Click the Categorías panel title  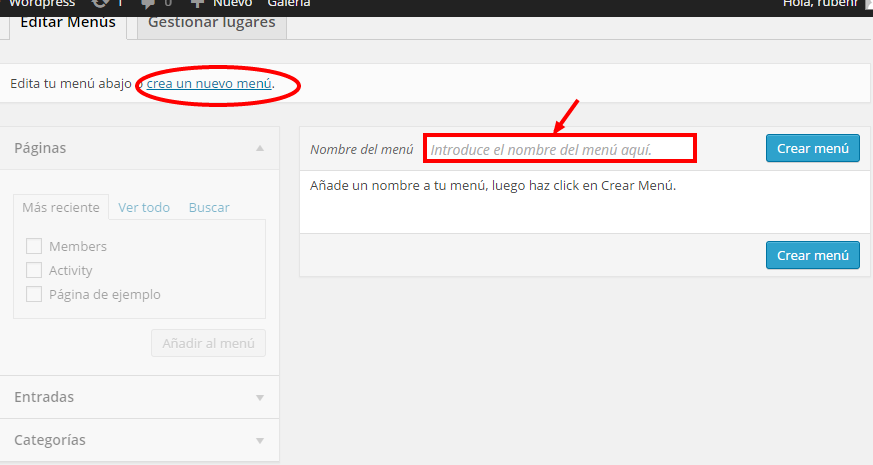tap(50, 440)
